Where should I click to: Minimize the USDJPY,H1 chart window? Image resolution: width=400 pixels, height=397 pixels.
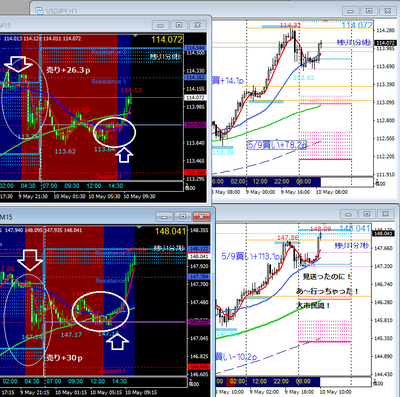coord(351,11)
